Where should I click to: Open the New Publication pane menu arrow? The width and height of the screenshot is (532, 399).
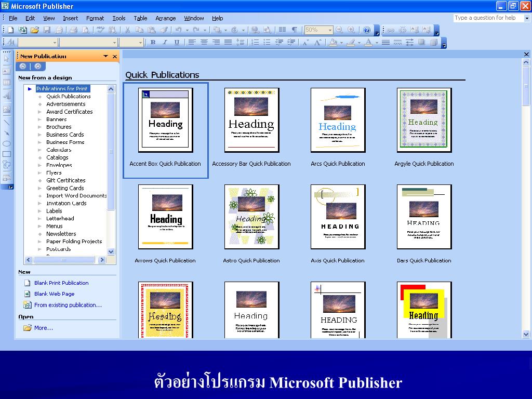pos(105,56)
